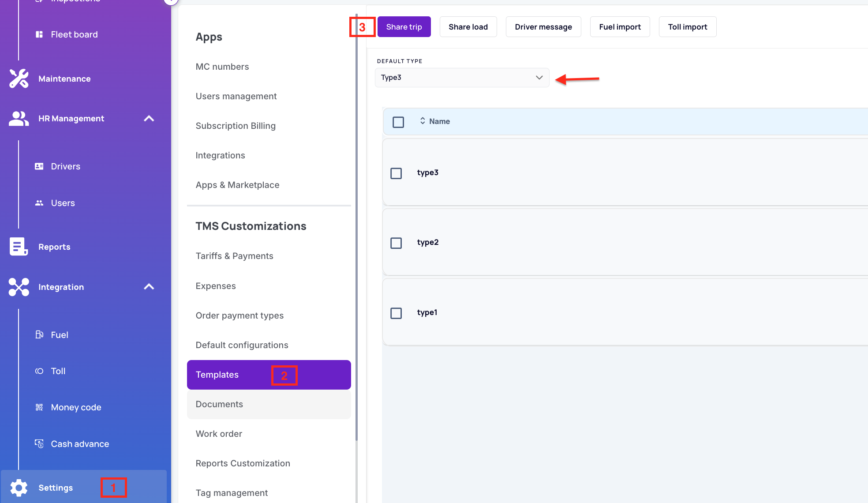This screenshot has height=503, width=868.
Task: Collapse the Integration section
Action: coord(149,287)
